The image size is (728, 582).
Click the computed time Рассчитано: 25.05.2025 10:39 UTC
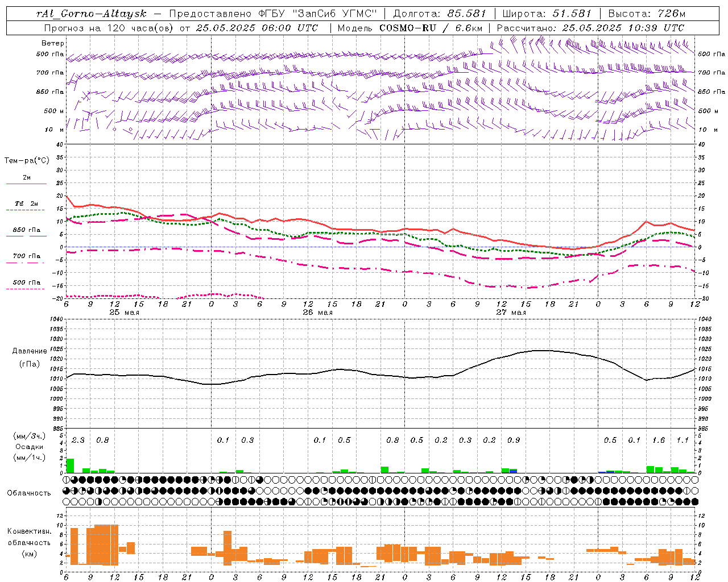pyautogui.click(x=590, y=28)
